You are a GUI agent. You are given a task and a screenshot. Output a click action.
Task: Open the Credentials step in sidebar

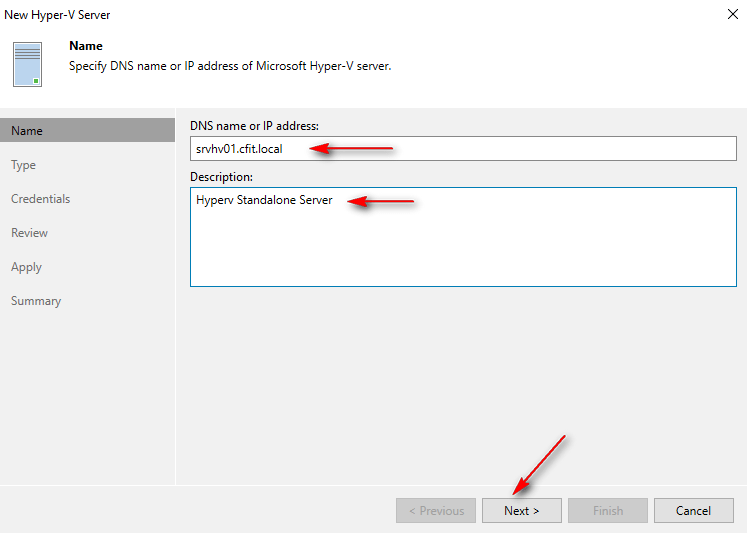coord(40,199)
